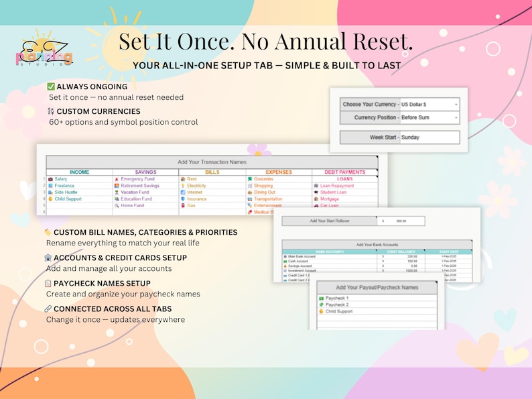Click the ACCOUNTS & CREDIT CARDS SETUP heading
The width and height of the screenshot is (532, 399).
(120, 258)
